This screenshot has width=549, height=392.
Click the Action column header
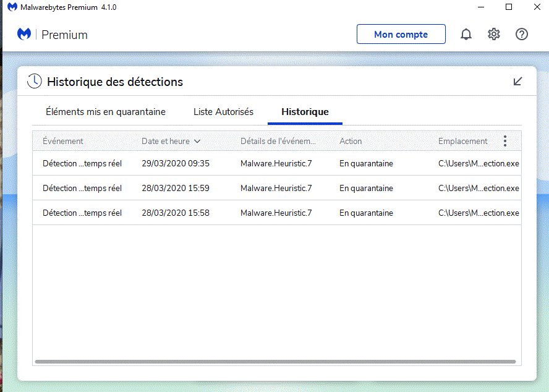(x=351, y=141)
